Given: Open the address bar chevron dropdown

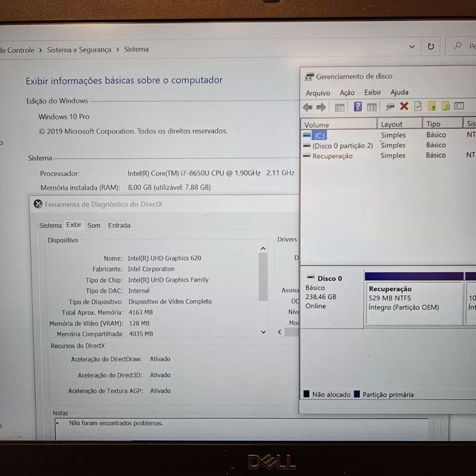Looking at the screenshot, I should 412,46.
